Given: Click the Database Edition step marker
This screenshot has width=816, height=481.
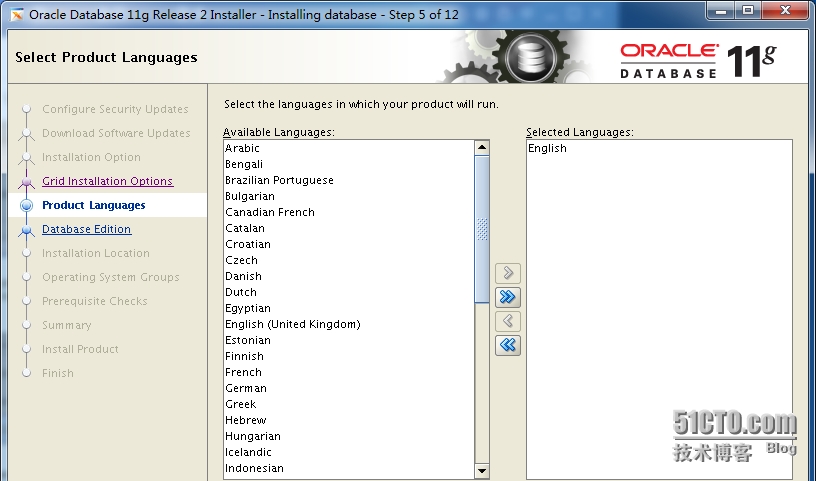Looking at the screenshot, I should pos(26,230).
